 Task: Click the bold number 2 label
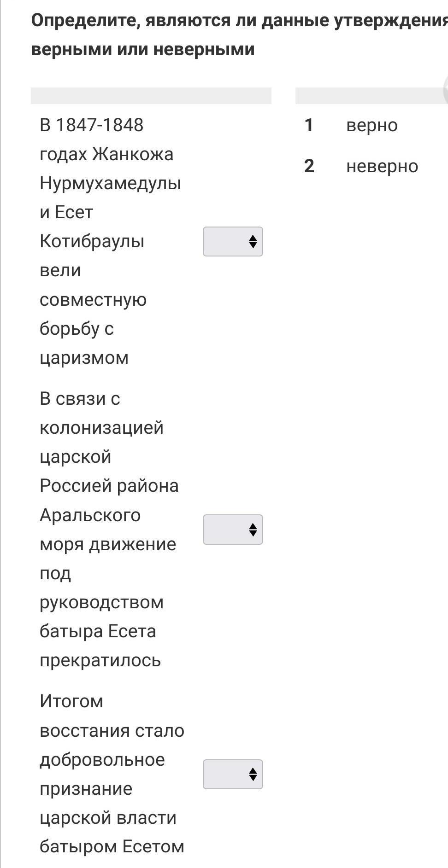(x=309, y=166)
